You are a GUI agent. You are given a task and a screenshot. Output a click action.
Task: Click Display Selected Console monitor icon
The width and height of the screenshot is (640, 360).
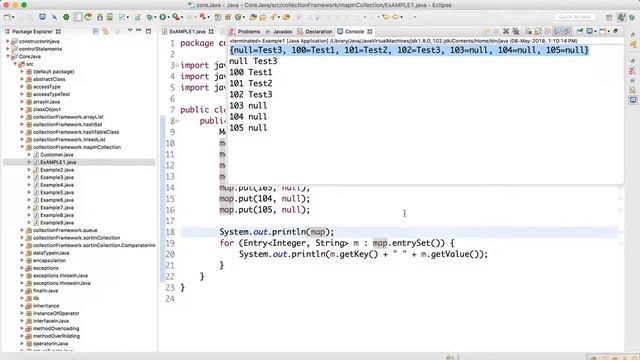pyautogui.click(x=590, y=31)
